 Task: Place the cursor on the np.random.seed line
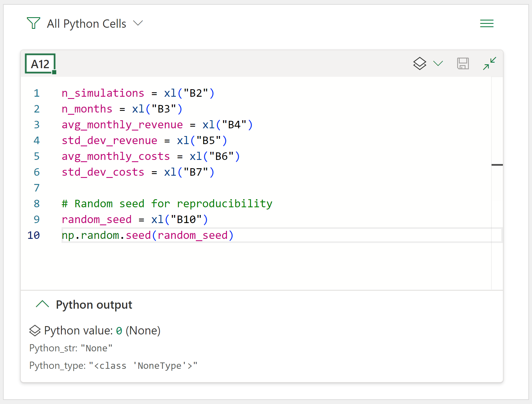click(x=147, y=235)
